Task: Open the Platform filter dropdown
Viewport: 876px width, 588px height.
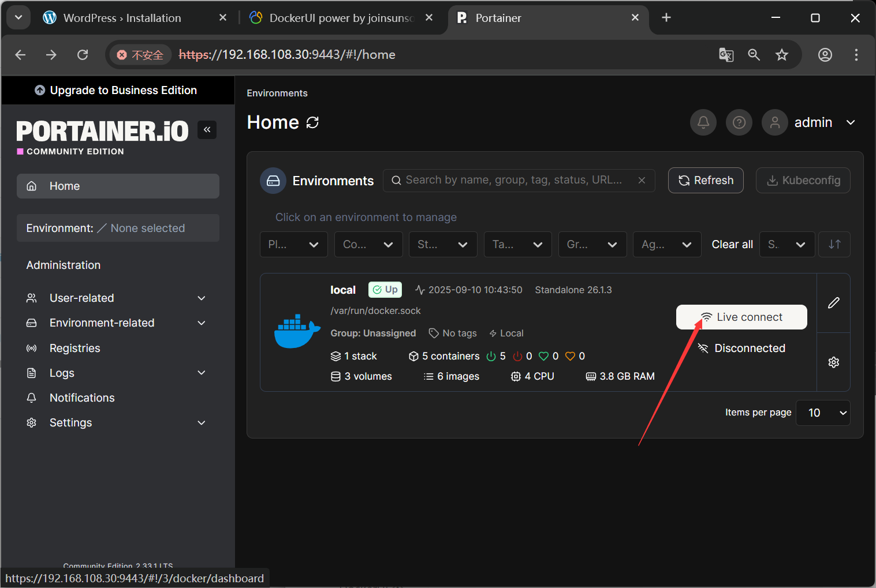Action: click(x=294, y=244)
